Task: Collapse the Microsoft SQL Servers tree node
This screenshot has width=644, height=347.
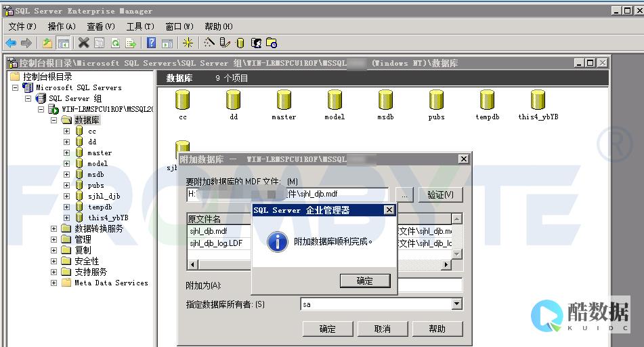Action: pos(15,87)
